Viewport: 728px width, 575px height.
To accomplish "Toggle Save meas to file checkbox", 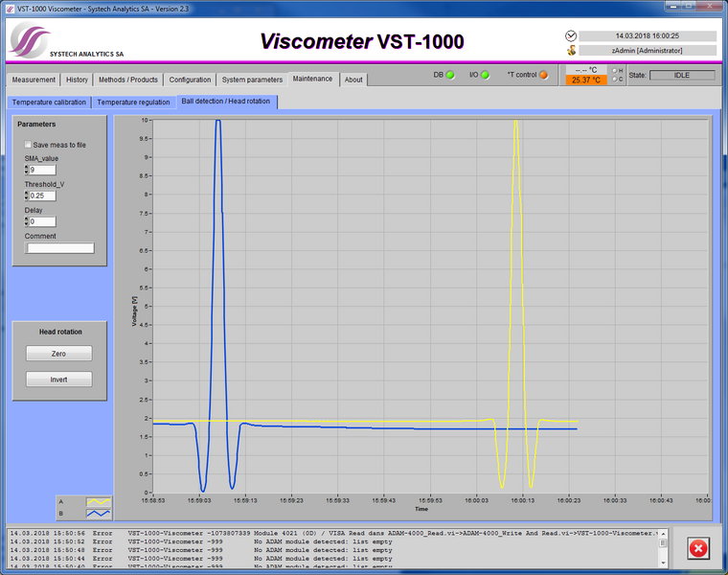I will click(28, 145).
